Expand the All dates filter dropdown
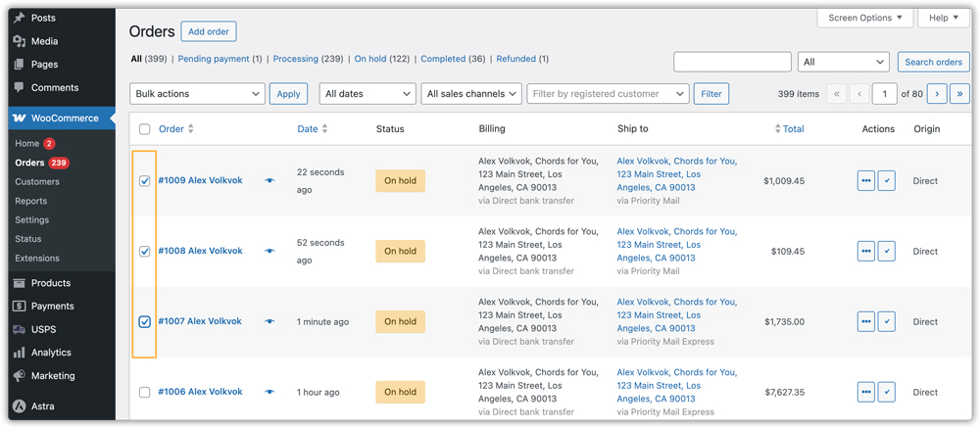Viewport: 980px width, 428px height. coord(367,94)
